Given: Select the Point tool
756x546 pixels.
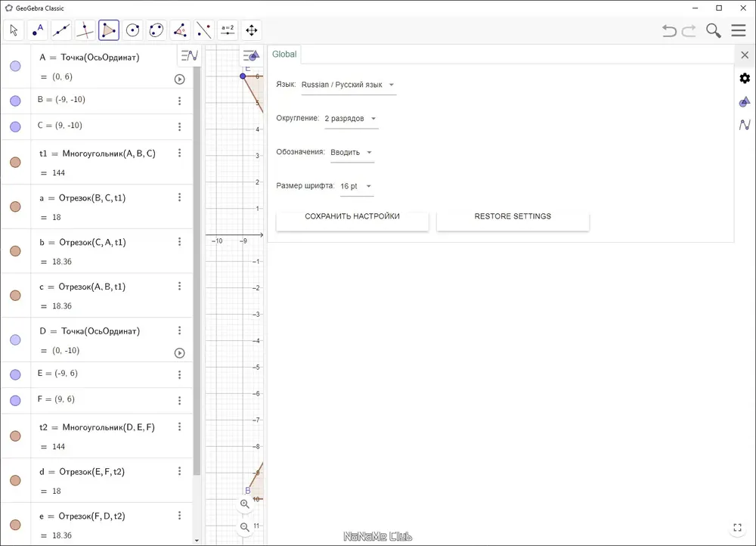Looking at the screenshot, I should (x=38, y=30).
